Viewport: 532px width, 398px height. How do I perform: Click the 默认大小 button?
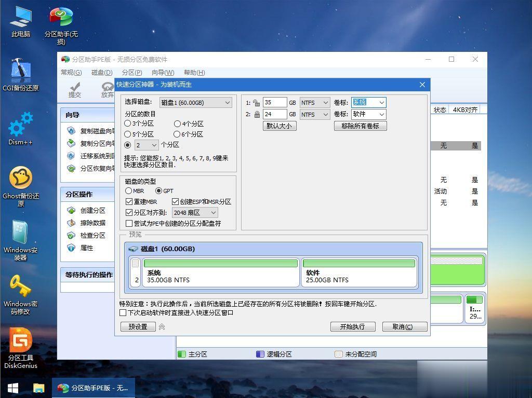(280, 126)
